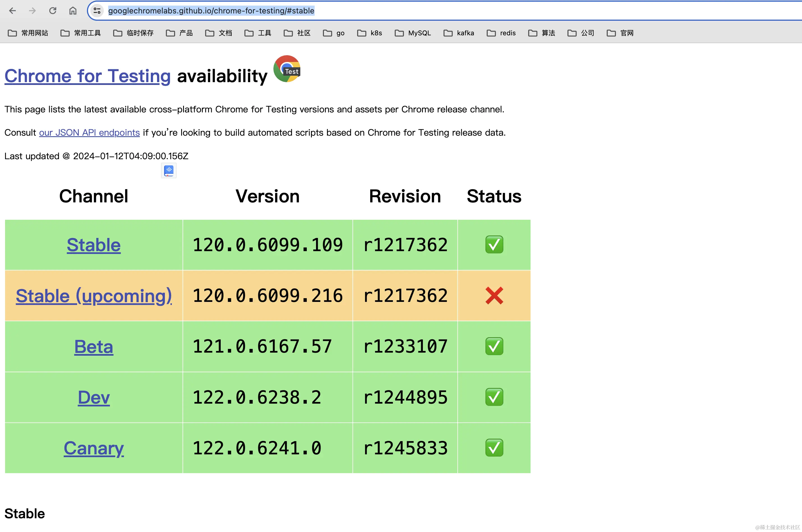Expand the kafka bookmarks folder
The height and width of the screenshot is (532, 802).
[458, 33]
